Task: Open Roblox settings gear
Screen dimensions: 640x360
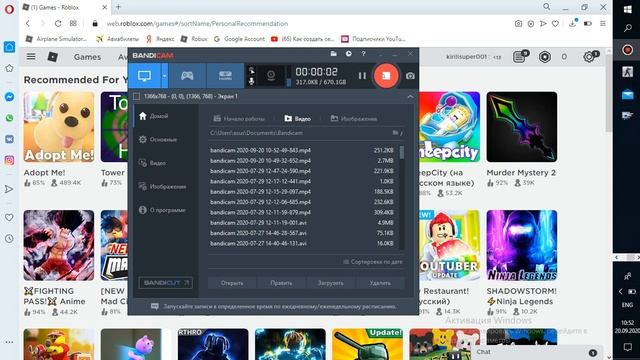Action: tap(589, 57)
